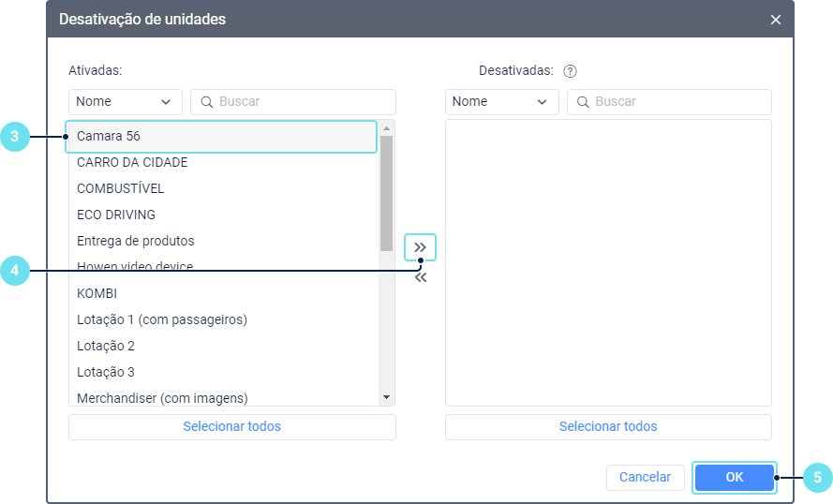Image resolution: width=833 pixels, height=504 pixels.
Task: Open the Nome dropdown under Desativadas
Action: pos(502,101)
